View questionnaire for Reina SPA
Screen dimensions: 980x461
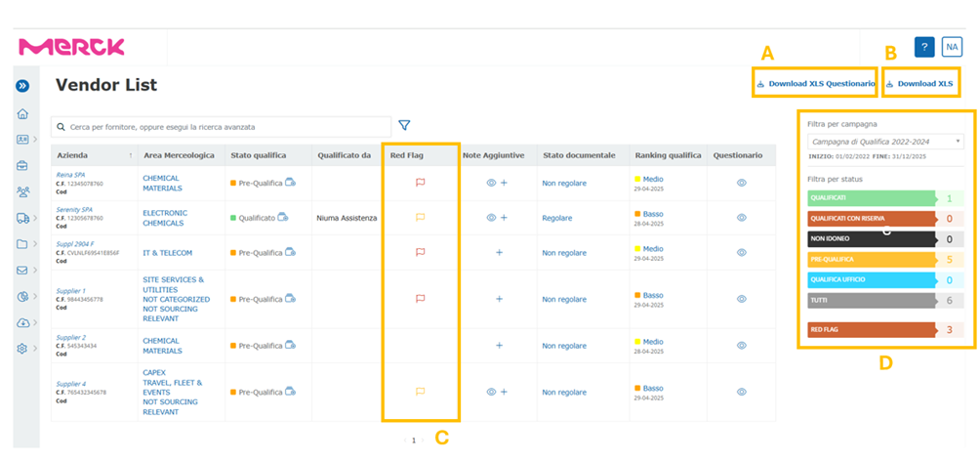click(742, 183)
